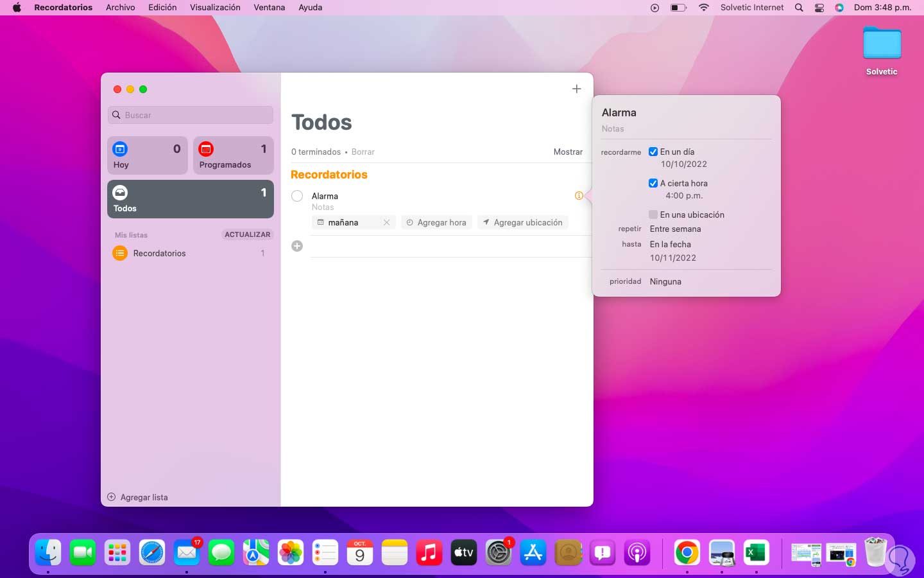
Task: Open the App Store in the Dock
Action: pos(533,552)
